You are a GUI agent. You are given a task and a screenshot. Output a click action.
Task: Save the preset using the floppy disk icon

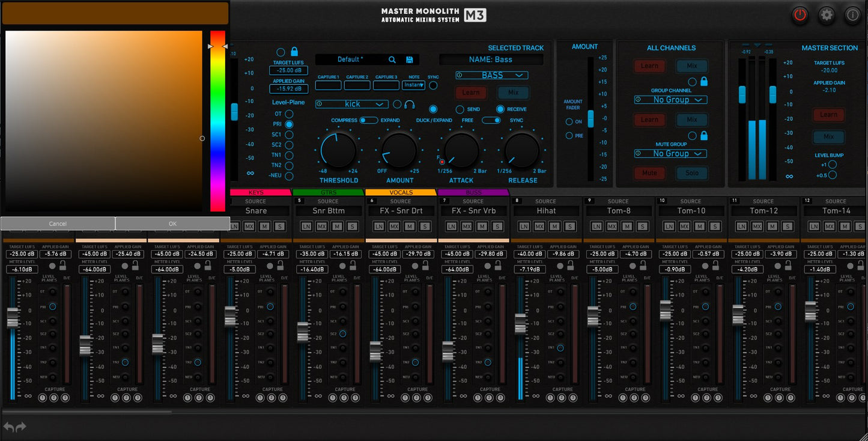click(x=410, y=59)
